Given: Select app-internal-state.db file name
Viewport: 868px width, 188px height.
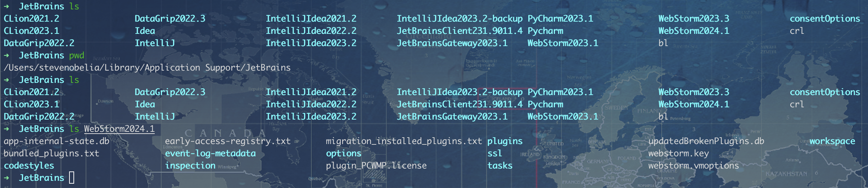Looking at the screenshot, I should (56, 141).
